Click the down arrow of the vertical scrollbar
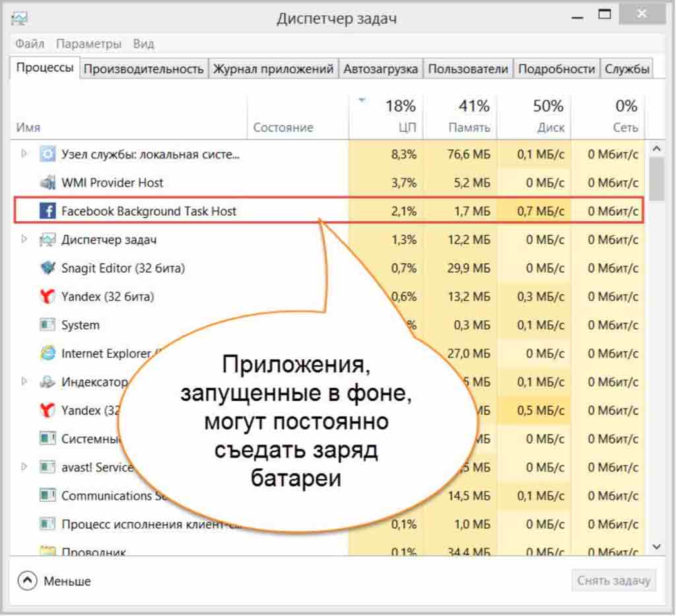The width and height of the screenshot is (676, 616). click(x=656, y=547)
